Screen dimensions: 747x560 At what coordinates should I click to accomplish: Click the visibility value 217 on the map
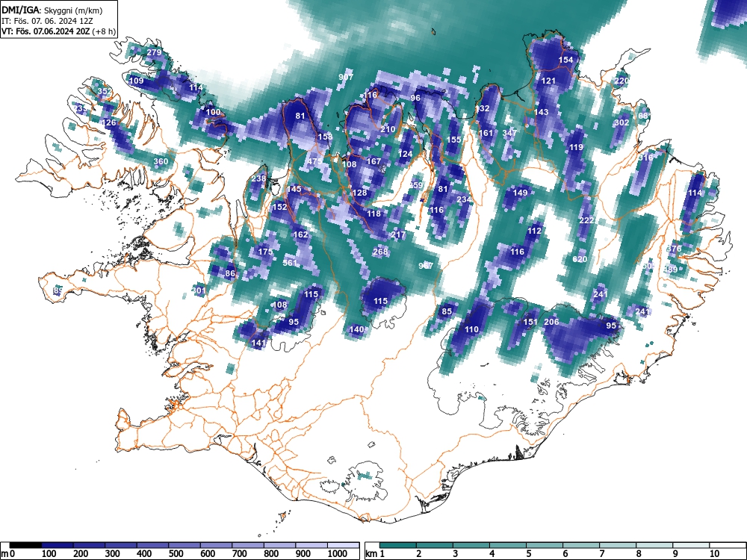[x=398, y=234]
